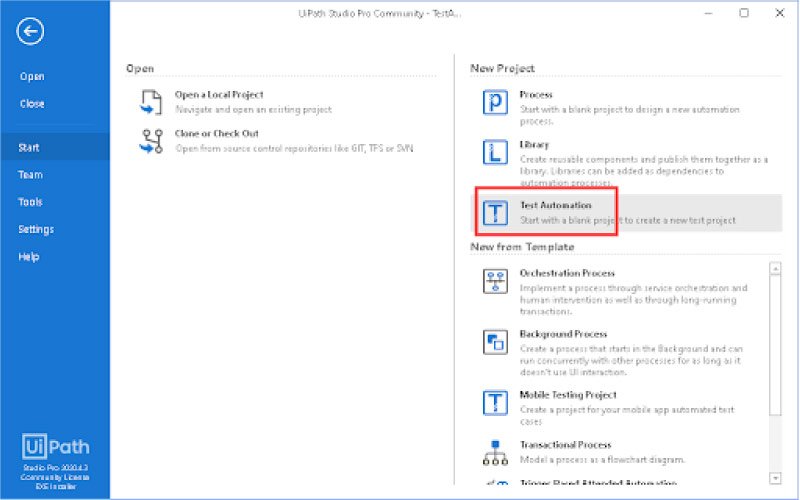Minimize the UiPath Studio window
800x500 pixels.
click(708, 13)
